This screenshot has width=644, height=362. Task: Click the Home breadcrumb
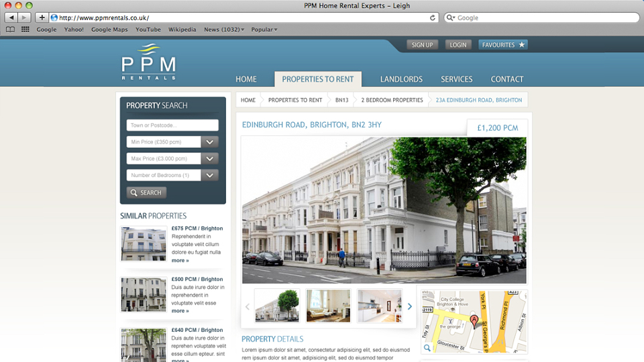(x=248, y=100)
